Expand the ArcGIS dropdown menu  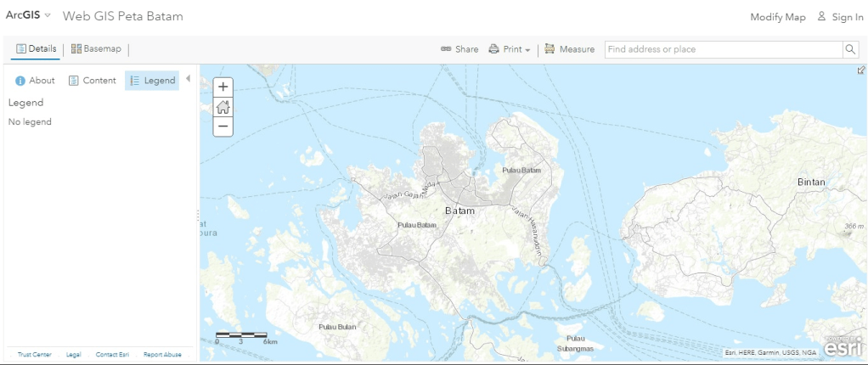29,16
